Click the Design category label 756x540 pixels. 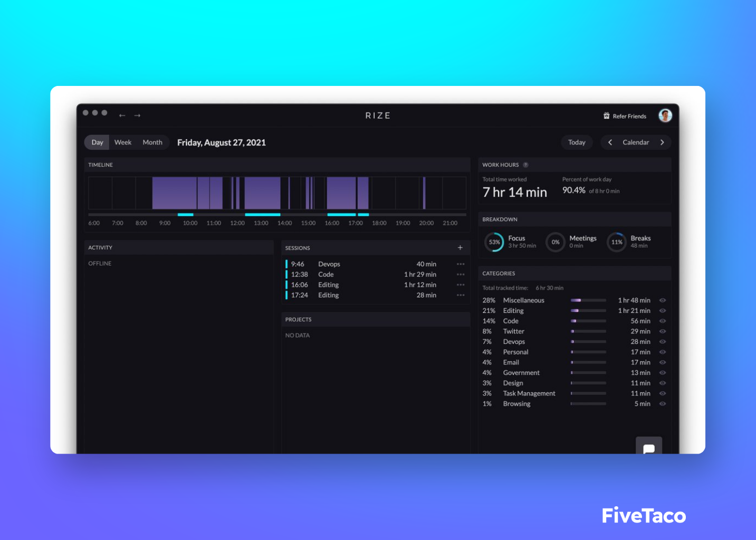point(513,383)
